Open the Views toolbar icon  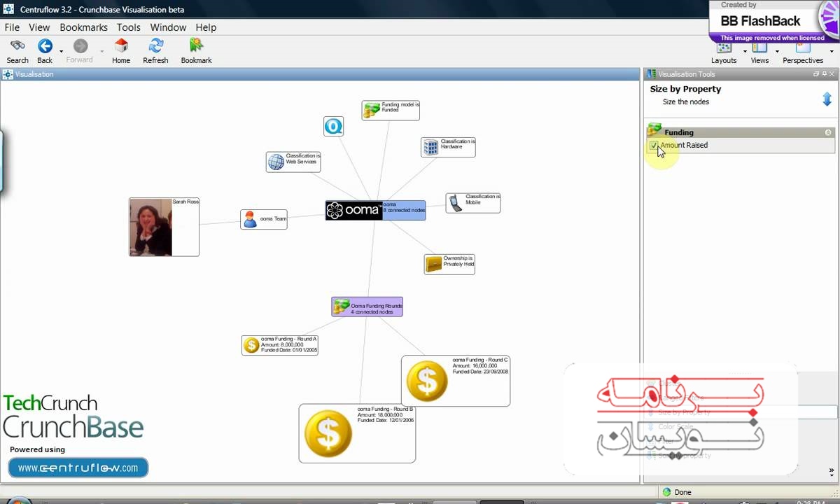tap(759, 48)
